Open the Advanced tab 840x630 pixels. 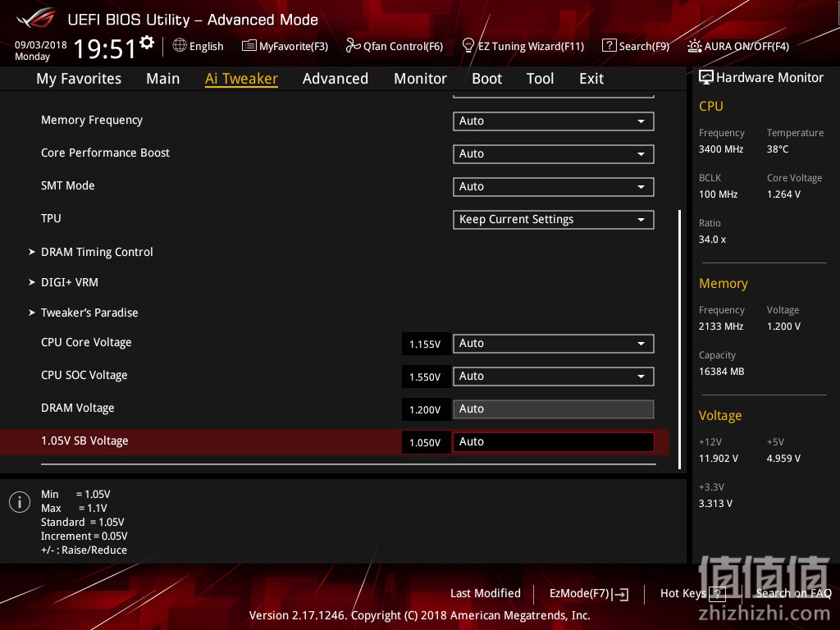[336, 79]
